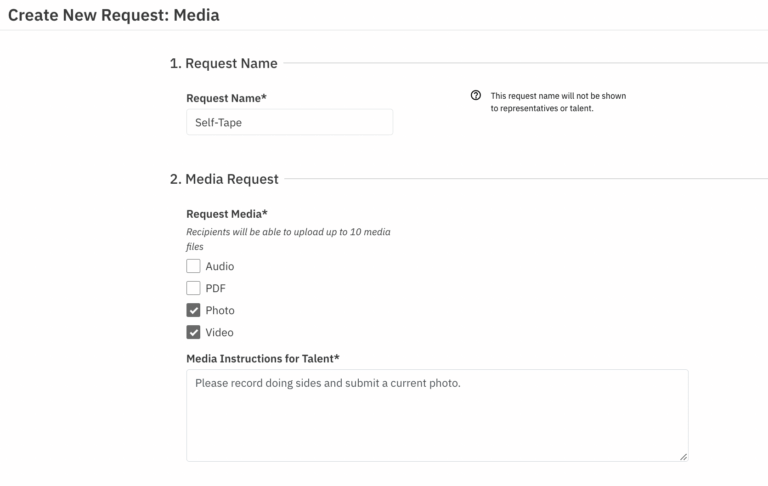
Task: Click the question-mark help icon
Action: click(x=476, y=95)
